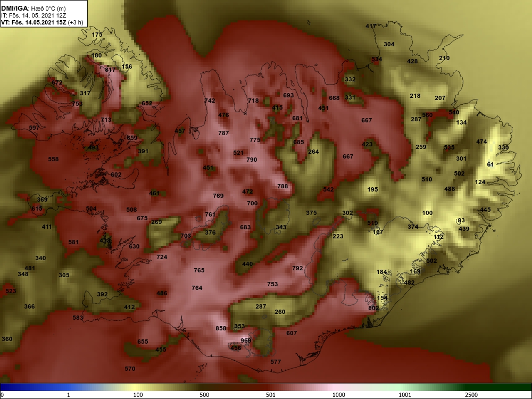The height and width of the screenshot is (399, 532).
Task: Click the height label 156
Action: point(127,66)
